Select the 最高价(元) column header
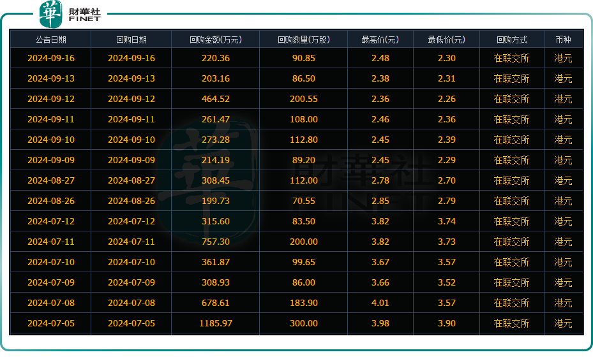Image resolution: width=593 pixels, height=364 pixels. (380, 40)
